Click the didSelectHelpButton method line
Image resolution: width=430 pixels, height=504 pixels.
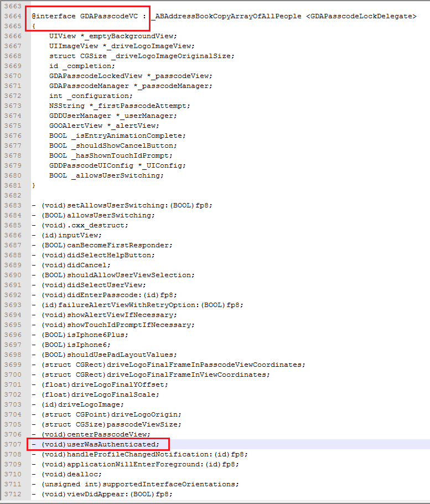(x=94, y=255)
